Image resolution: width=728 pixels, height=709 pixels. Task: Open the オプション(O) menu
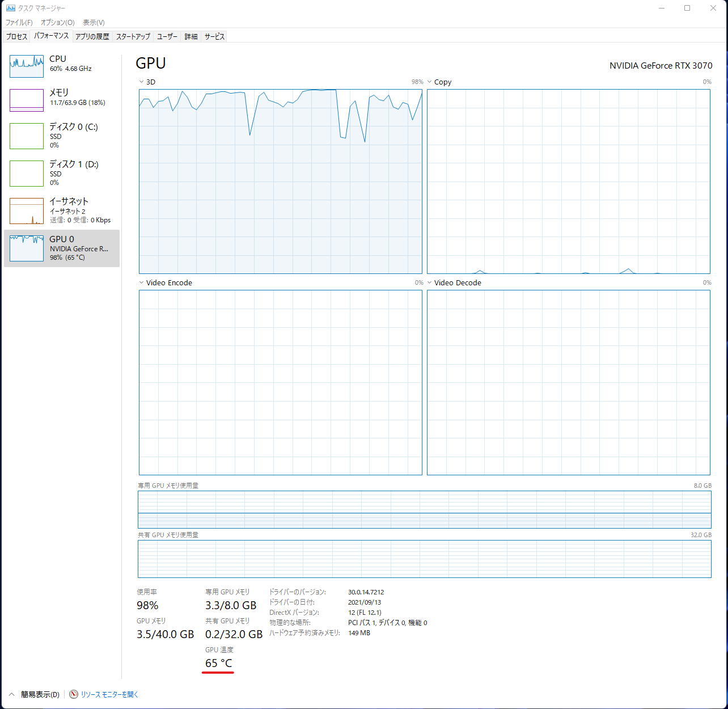coord(57,23)
